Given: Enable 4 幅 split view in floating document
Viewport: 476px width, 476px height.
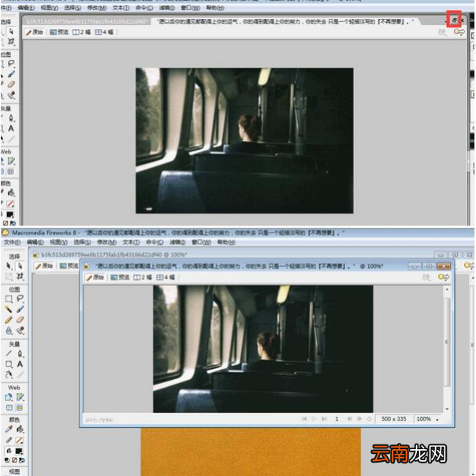Looking at the screenshot, I should 165,277.
